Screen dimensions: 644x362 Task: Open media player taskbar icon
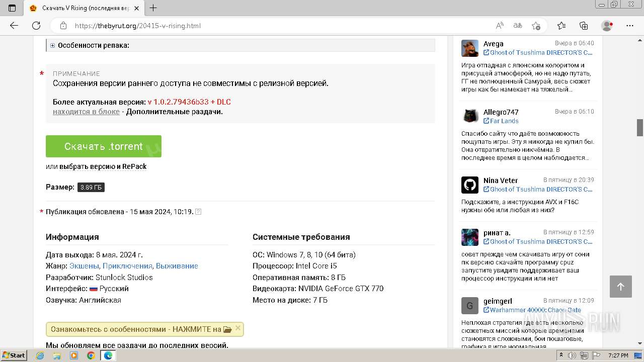coord(74,355)
